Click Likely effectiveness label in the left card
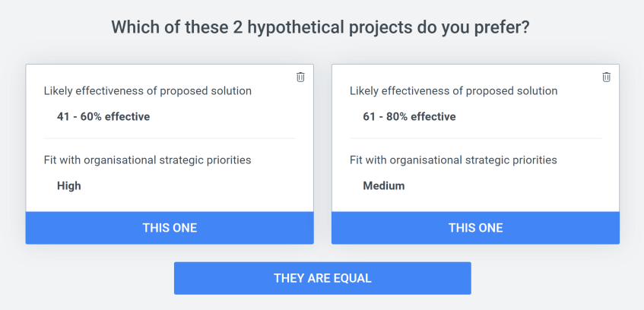The height and width of the screenshot is (310, 644). [x=148, y=90]
